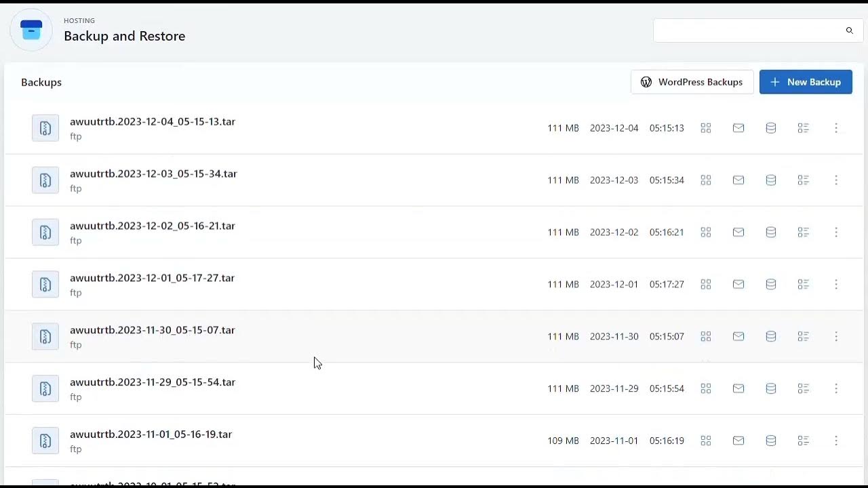Click the grid icon for the 2023-12-04 backup

pyautogui.click(x=706, y=128)
